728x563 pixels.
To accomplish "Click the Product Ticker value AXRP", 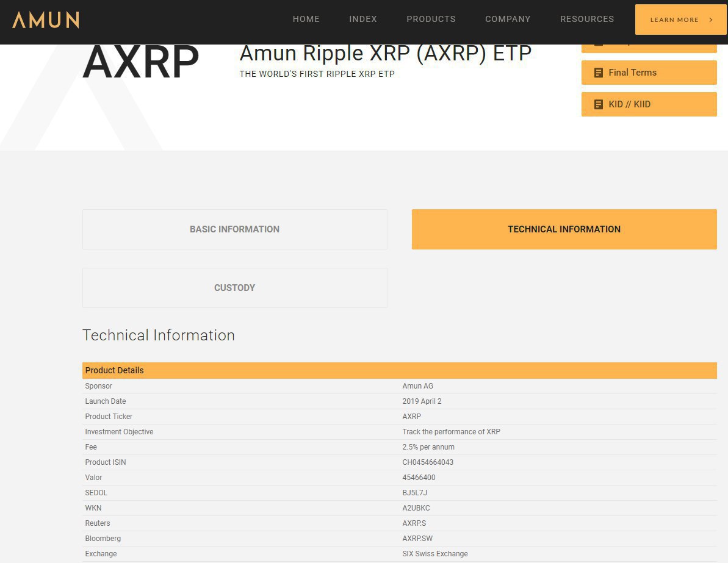I will 411,417.
